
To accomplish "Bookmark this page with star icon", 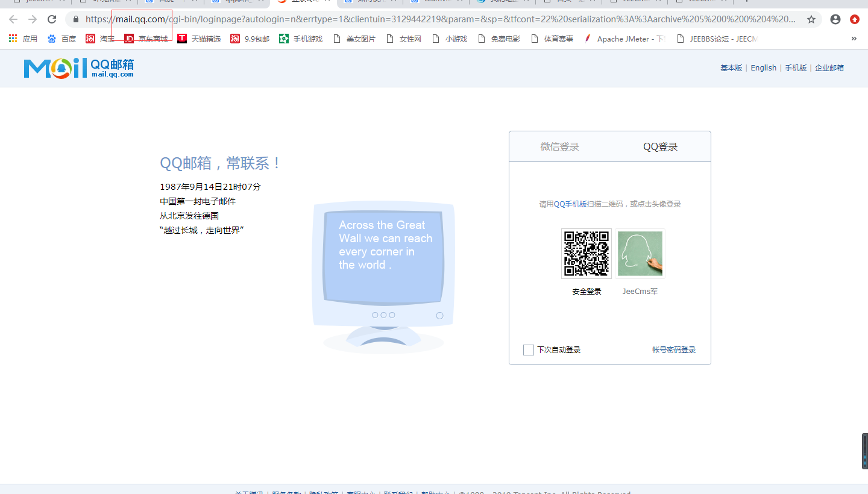I will pos(811,19).
